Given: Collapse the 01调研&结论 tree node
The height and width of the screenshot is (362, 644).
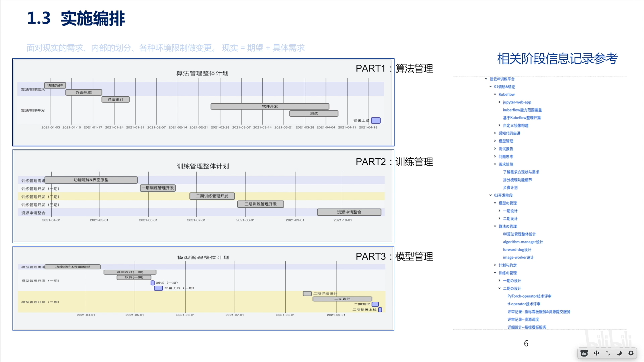Looking at the screenshot, I should point(491,87).
